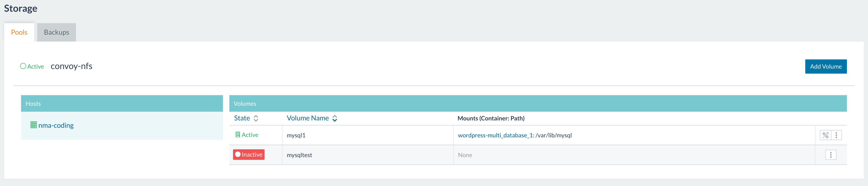868x186 pixels.
Task: Open the three-dot menu for mysqltest
Action: click(831, 155)
